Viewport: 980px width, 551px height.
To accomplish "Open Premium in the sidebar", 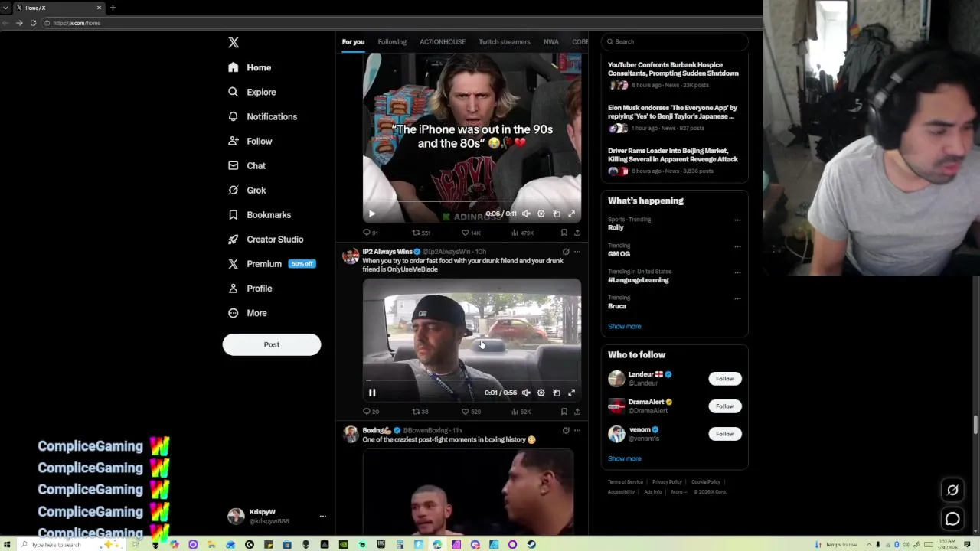I will [271, 263].
